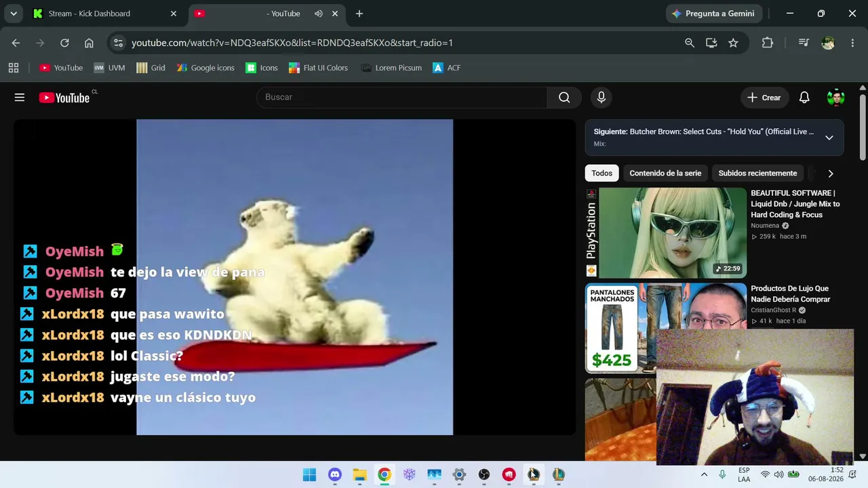Click Pregunta a Gemini button
The height and width of the screenshot is (488, 868).
click(x=714, y=14)
